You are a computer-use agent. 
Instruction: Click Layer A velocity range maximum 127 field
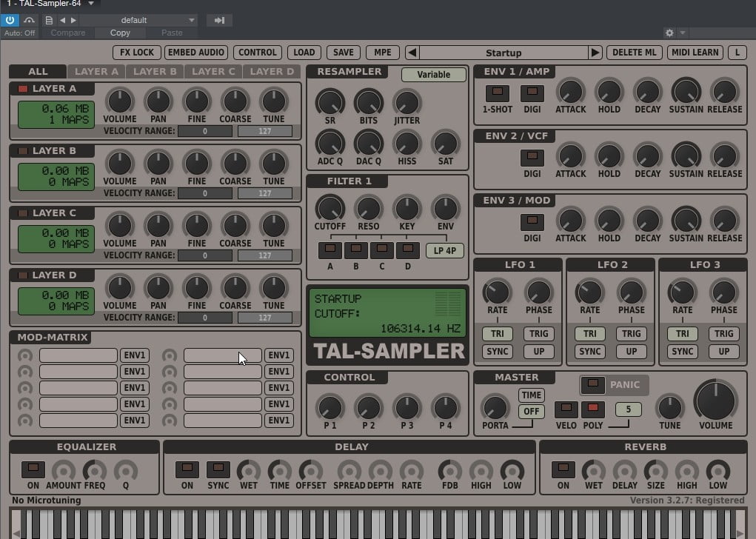tap(264, 131)
